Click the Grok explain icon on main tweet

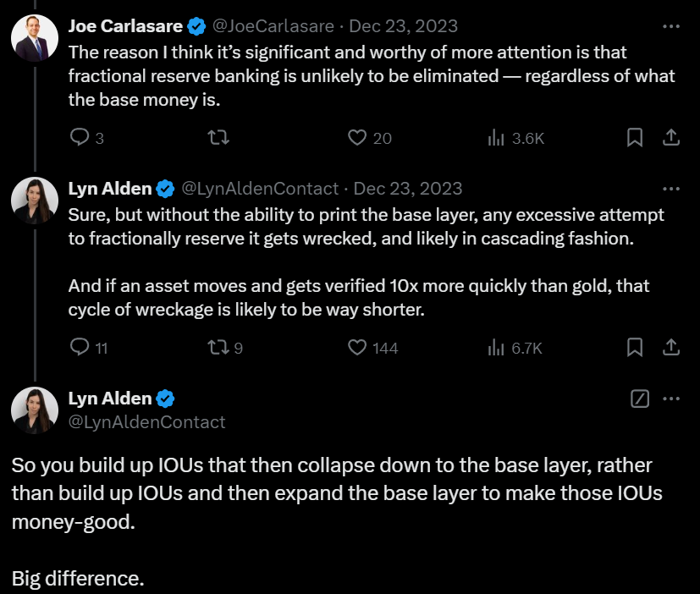(640, 399)
